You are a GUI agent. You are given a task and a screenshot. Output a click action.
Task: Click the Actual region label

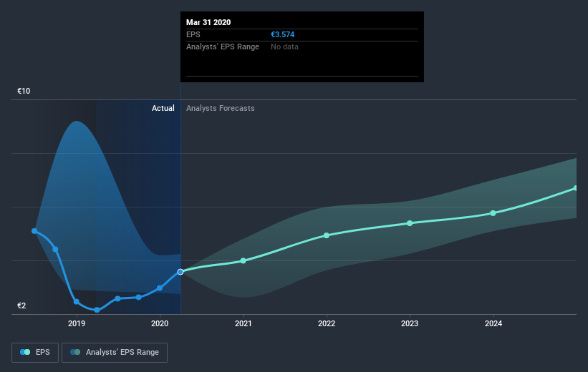(x=163, y=108)
